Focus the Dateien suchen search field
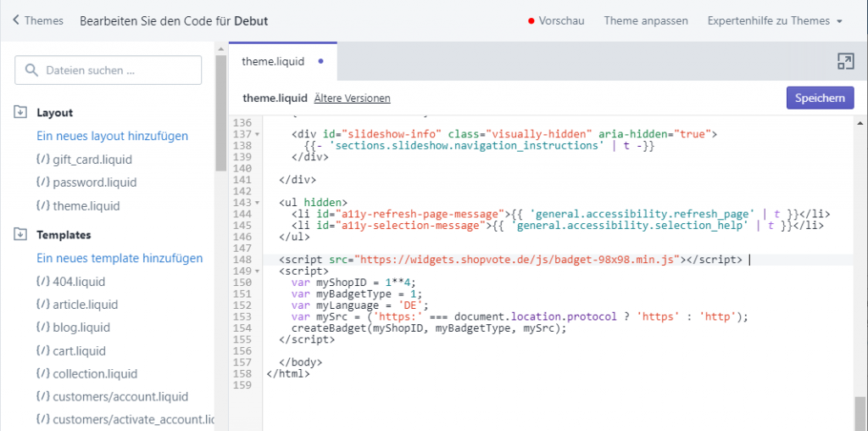Screen dimensions: 868x431 [108, 70]
